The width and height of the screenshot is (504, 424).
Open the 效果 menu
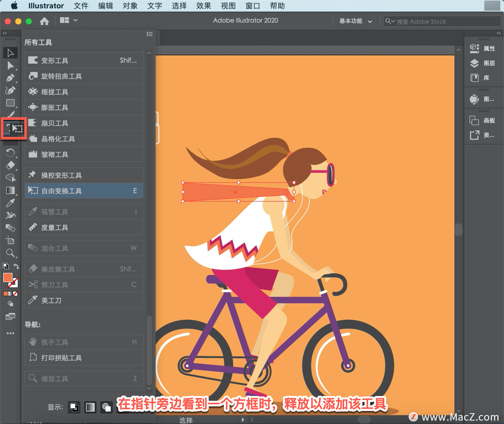(204, 6)
